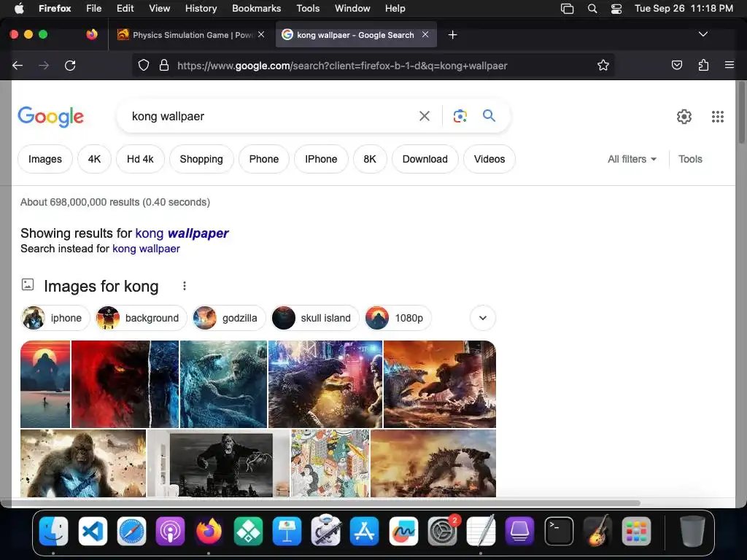Image resolution: width=747 pixels, height=560 pixels.
Task: Open the Google apps grid icon
Action: [718, 117]
